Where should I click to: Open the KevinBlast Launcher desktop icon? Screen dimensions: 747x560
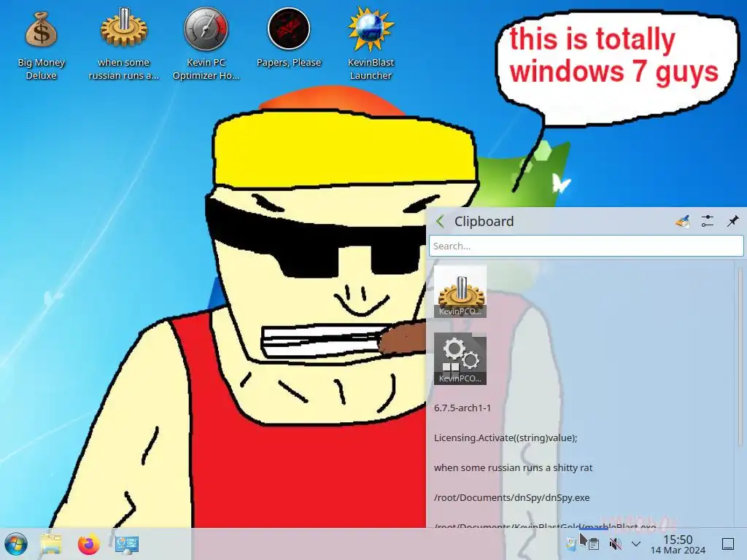tap(371, 44)
